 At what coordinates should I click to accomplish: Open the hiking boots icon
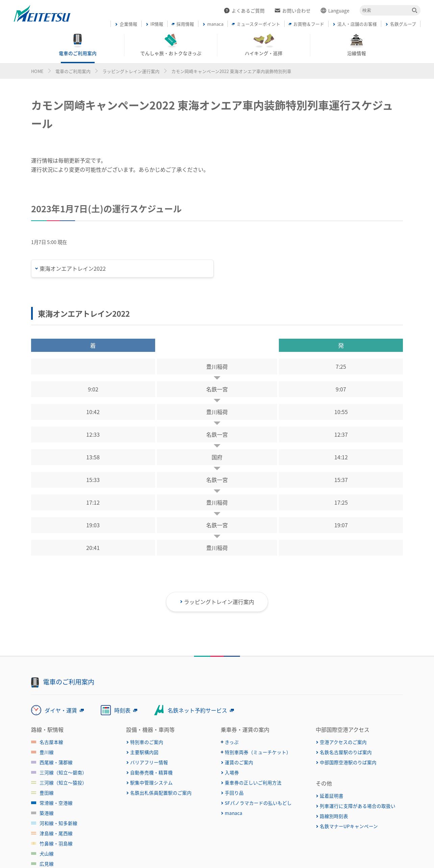[x=264, y=40]
